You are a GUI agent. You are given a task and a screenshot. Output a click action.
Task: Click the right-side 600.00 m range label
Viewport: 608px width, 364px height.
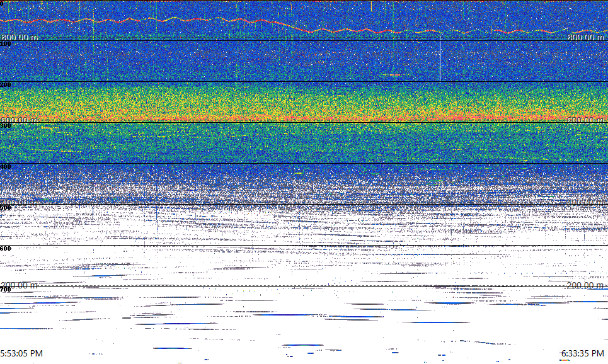[586, 120]
